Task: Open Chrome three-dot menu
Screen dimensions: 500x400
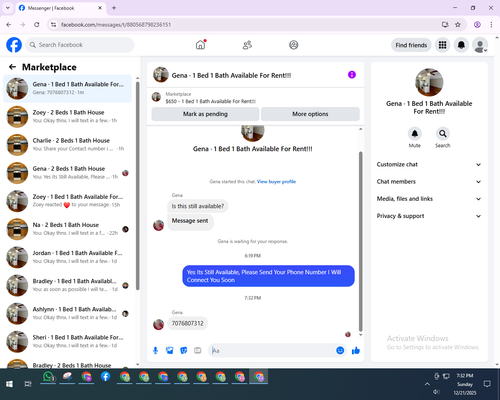Action: (x=491, y=25)
